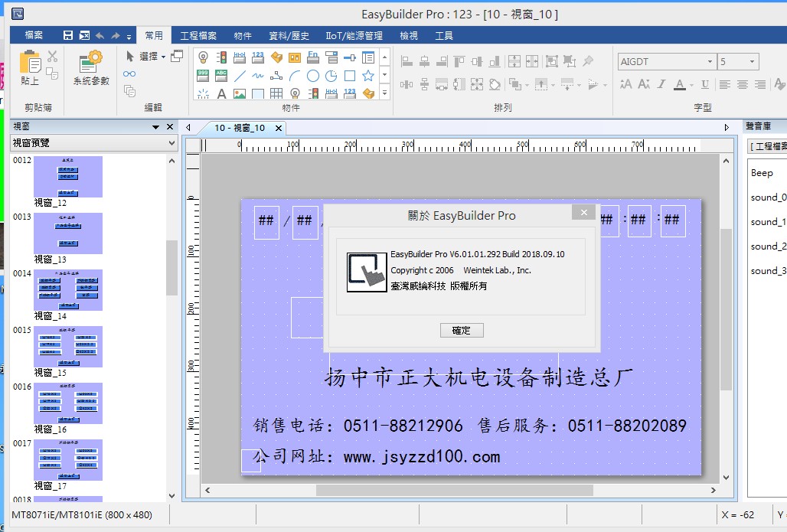Open the 檔案 file menu
Screen dimensions: 787x532
coord(34,36)
